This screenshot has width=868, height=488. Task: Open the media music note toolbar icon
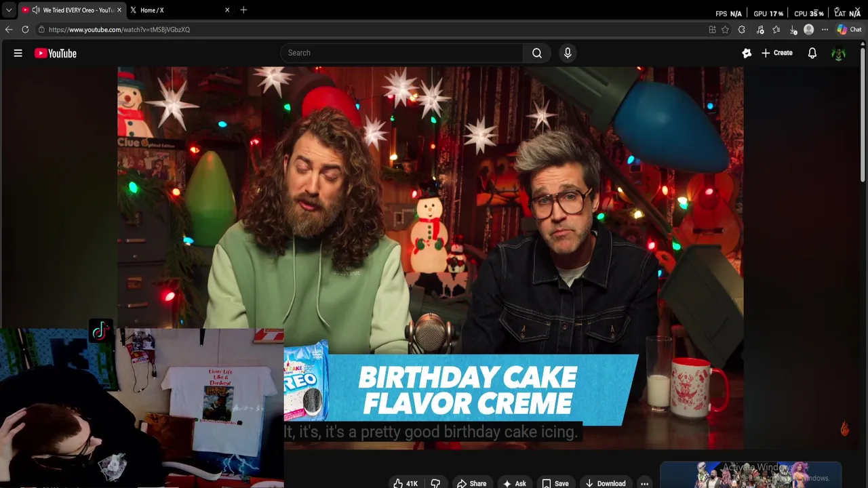(x=760, y=29)
